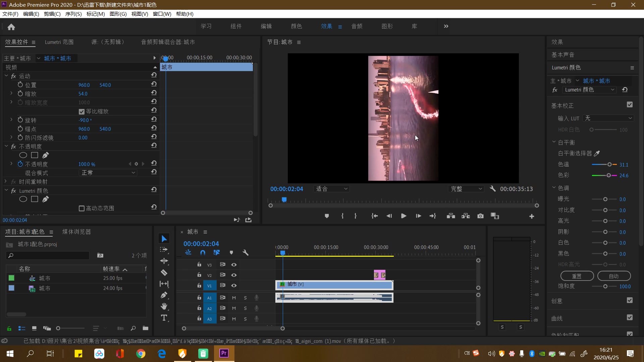Screen dimensions: 644x362
Task: Open timeline display settings wrench
Action: tap(246, 253)
